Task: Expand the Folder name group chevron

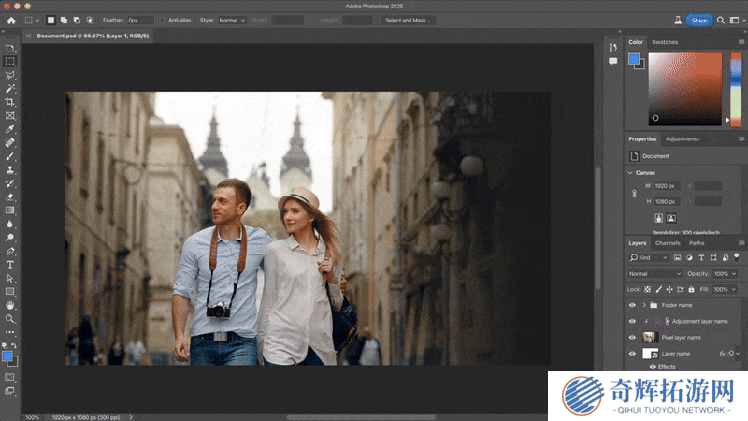Action: [643, 305]
